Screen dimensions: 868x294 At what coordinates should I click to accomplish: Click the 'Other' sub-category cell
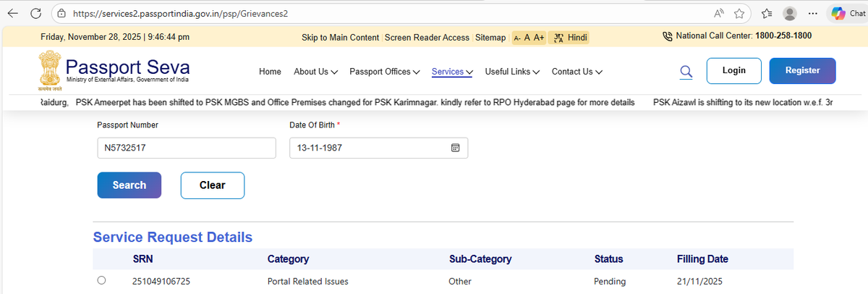pos(460,281)
